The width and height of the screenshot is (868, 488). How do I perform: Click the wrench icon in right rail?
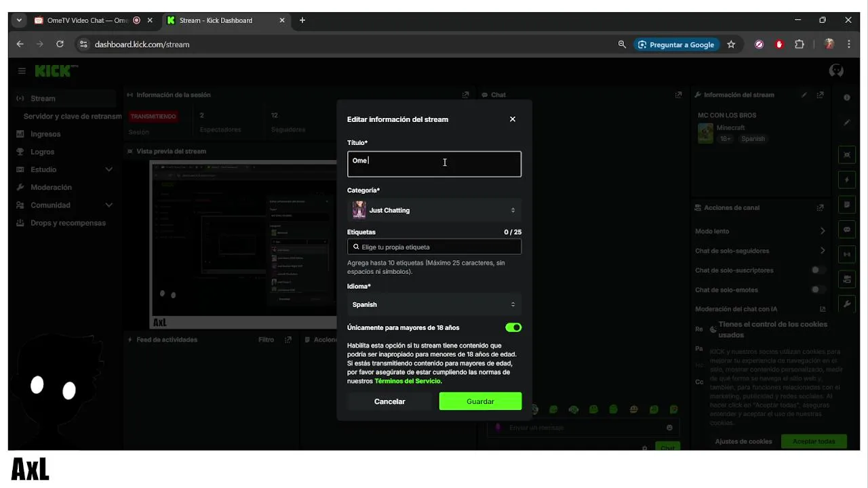846,304
